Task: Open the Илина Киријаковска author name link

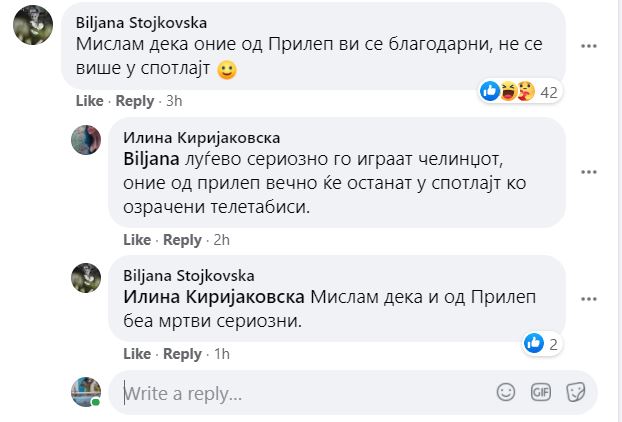Action: coord(201,137)
